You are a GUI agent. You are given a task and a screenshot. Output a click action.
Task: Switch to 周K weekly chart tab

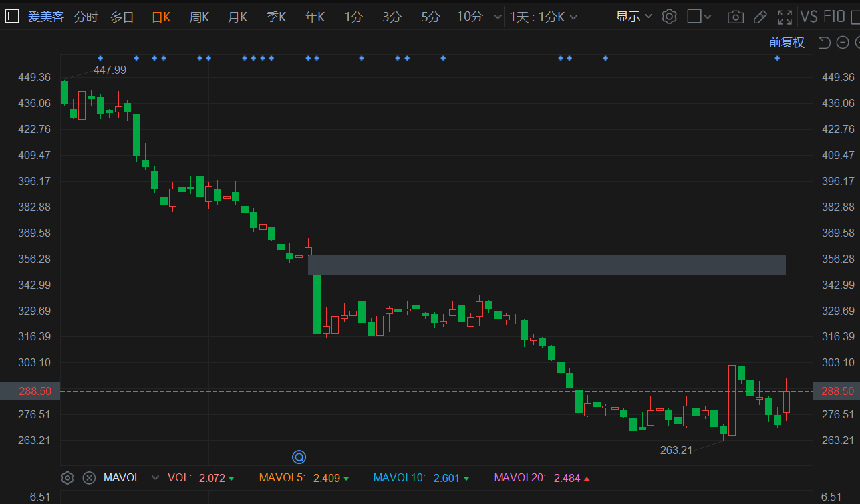click(x=199, y=17)
